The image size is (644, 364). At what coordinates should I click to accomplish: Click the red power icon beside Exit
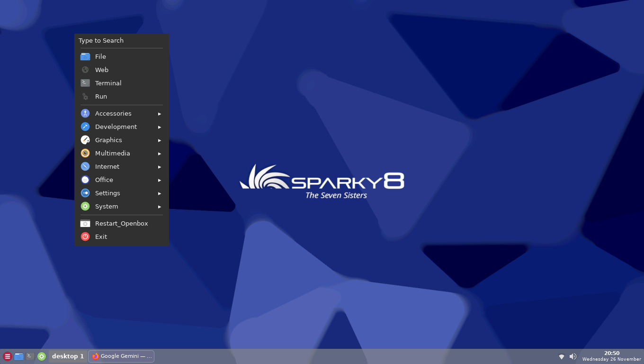pyautogui.click(x=85, y=237)
